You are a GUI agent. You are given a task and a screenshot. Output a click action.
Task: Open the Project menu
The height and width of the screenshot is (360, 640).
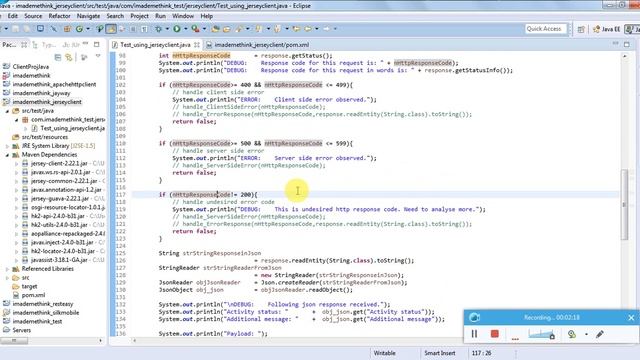tap(139, 16)
